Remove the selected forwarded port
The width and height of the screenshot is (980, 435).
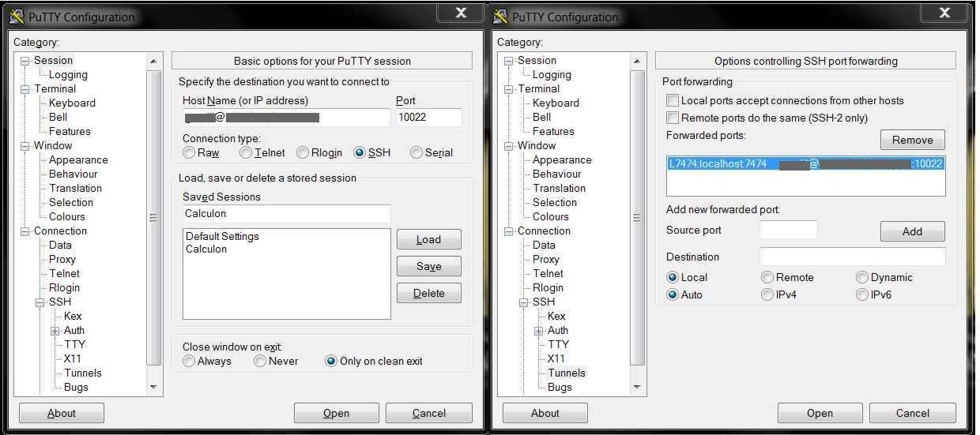click(912, 141)
